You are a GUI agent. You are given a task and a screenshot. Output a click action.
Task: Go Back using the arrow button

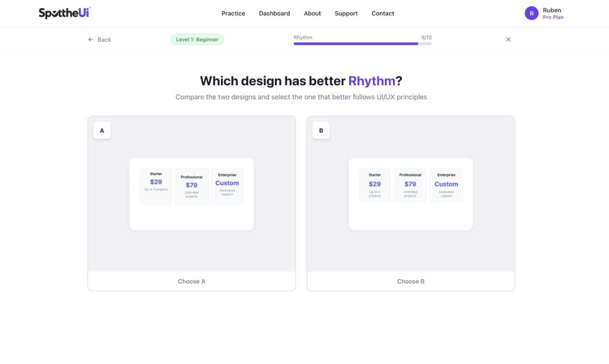pos(99,40)
